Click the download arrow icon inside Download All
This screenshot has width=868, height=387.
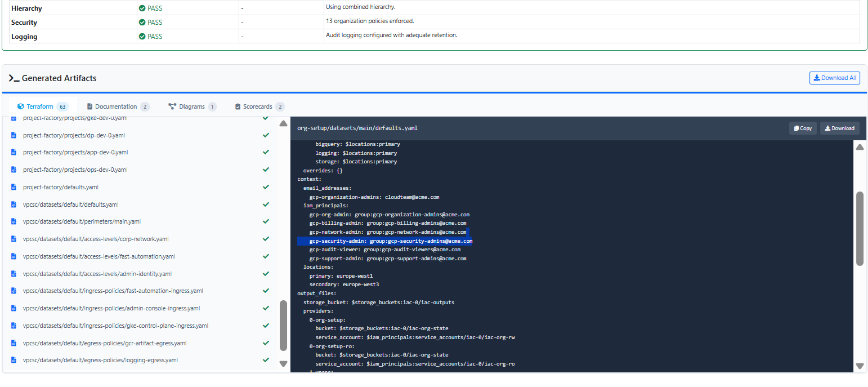point(816,78)
